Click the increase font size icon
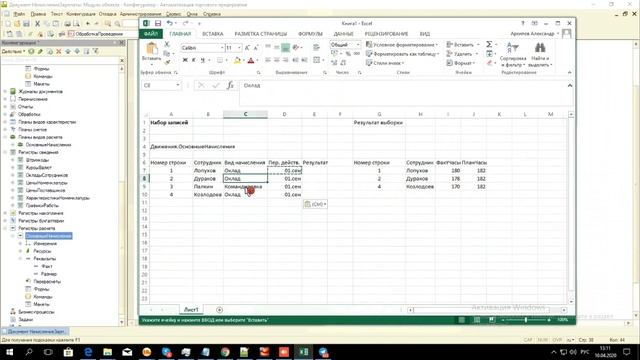 point(247,48)
